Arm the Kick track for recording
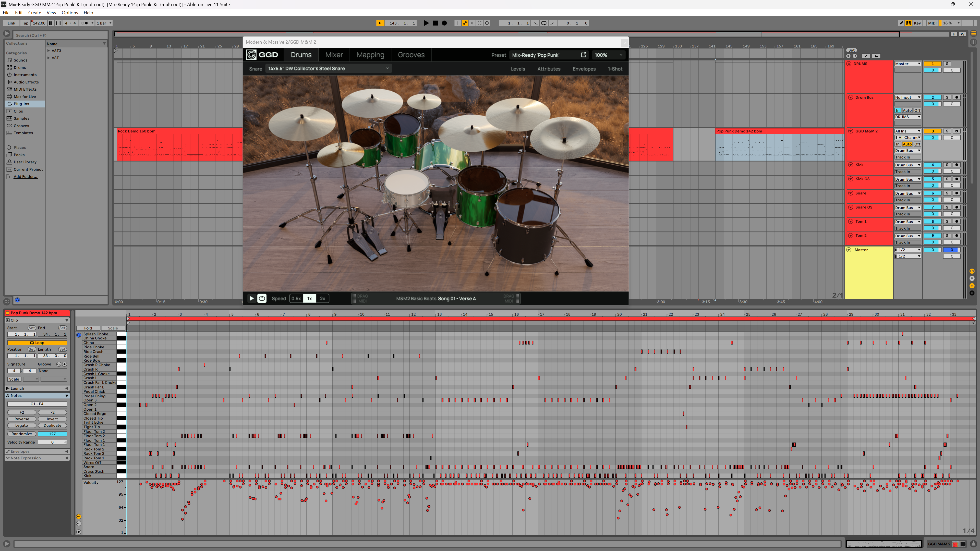The width and height of the screenshot is (980, 551). pyautogui.click(x=957, y=165)
